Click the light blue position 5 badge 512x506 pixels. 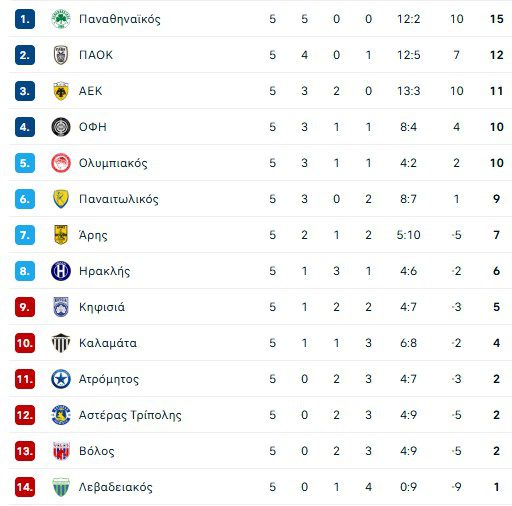25,163
